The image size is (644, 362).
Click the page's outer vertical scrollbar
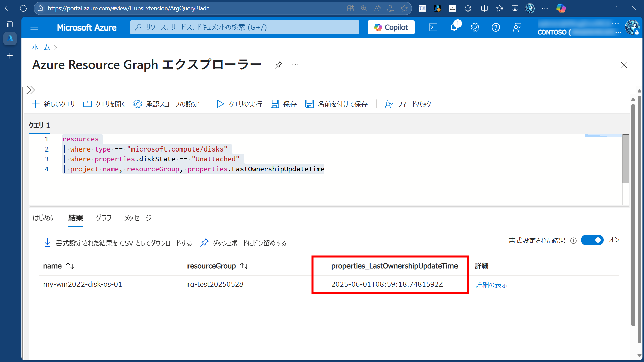(639, 220)
